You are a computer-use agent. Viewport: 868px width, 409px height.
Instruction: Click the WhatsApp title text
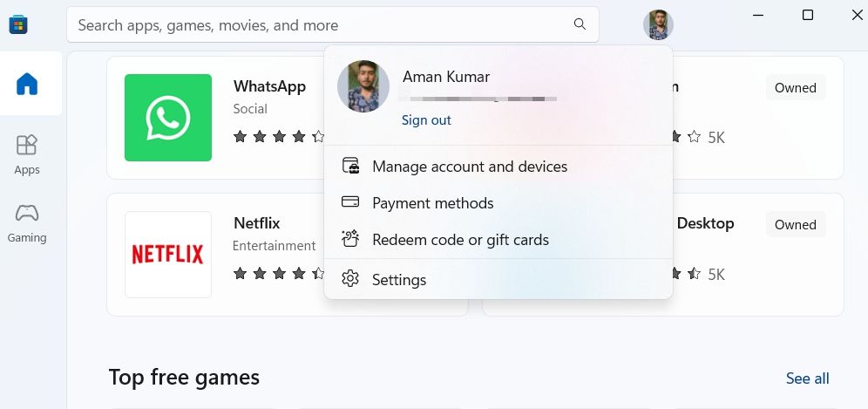coord(269,86)
